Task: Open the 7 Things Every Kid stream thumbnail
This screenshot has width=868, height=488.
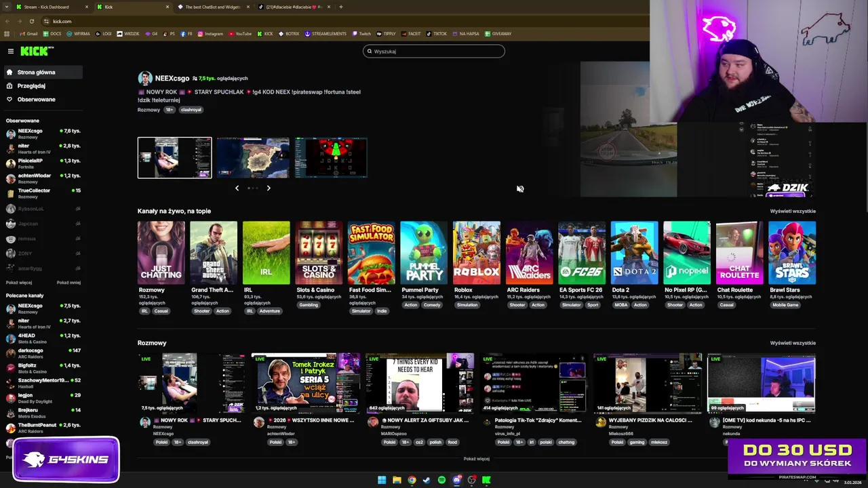Action: click(x=420, y=383)
